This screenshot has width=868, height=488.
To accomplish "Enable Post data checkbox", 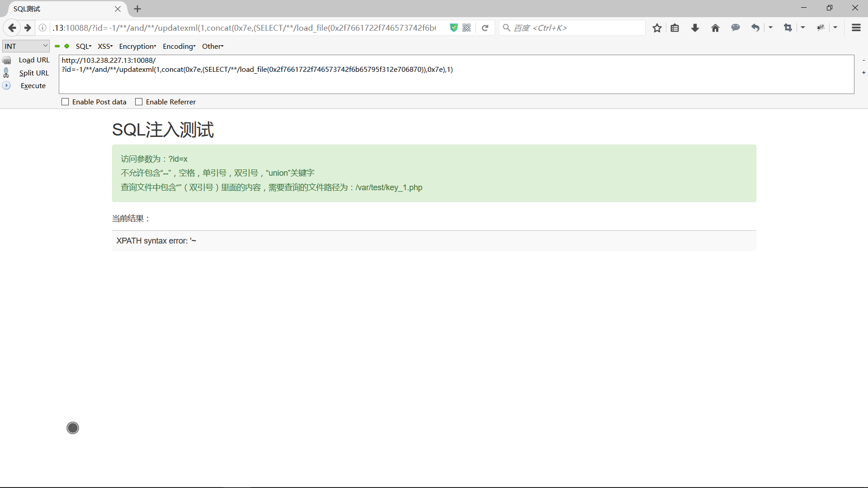I will pyautogui.click(x=65, y=102).
